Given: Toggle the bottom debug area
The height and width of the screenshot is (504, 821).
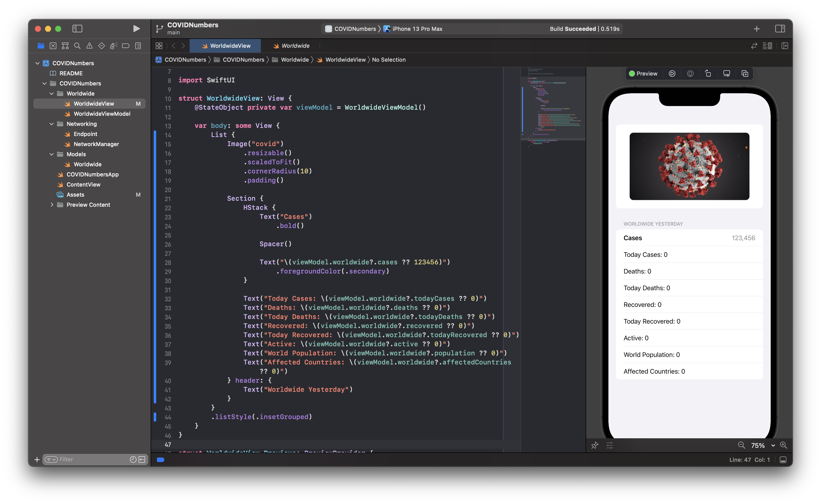Looking at the screenshot, I should [x=783, y=460].
